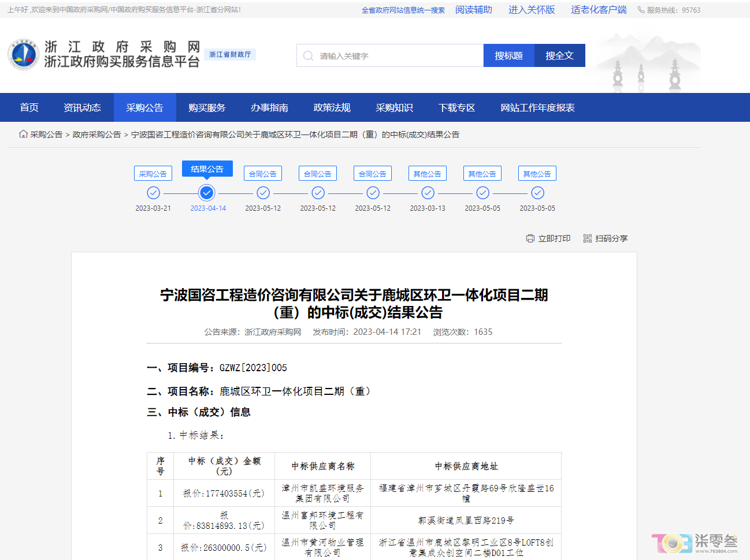Click the supplier 温州市黄河物业管理有限公司
The width and height of the screenshot is (750, 560).
[322, 547]
